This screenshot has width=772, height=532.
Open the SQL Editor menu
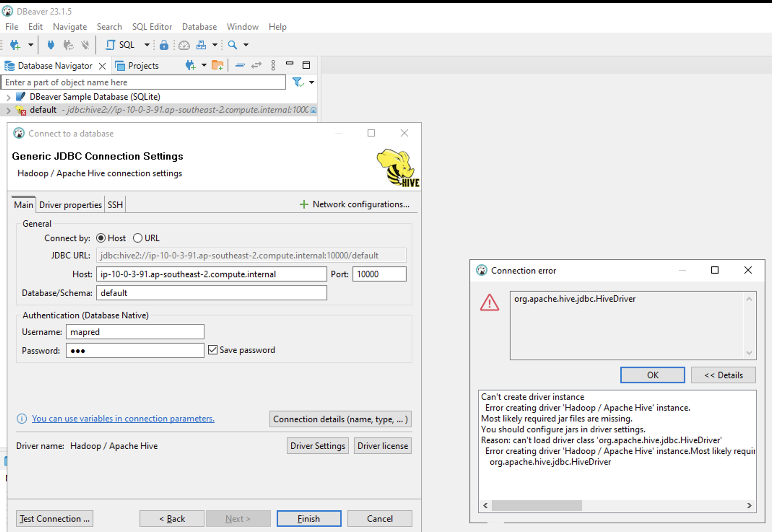[x=152, y=27]
